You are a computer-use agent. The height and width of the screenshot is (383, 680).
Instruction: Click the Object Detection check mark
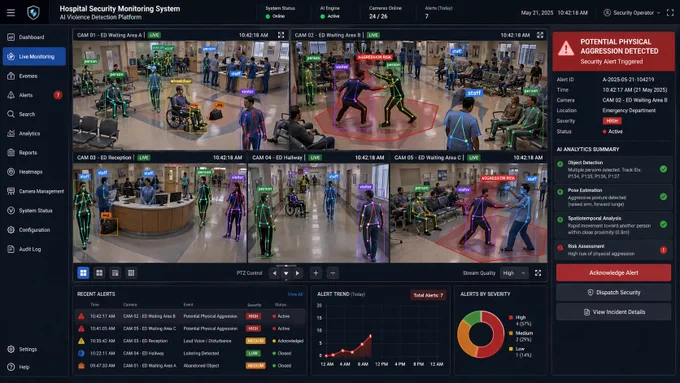663,169
